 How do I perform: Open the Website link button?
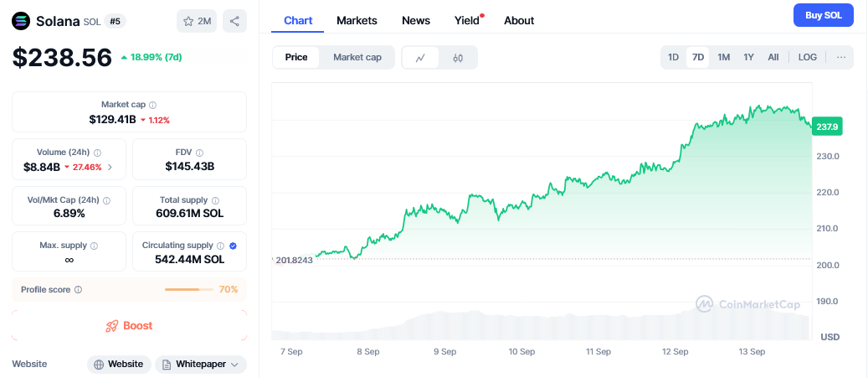(119, 364)
